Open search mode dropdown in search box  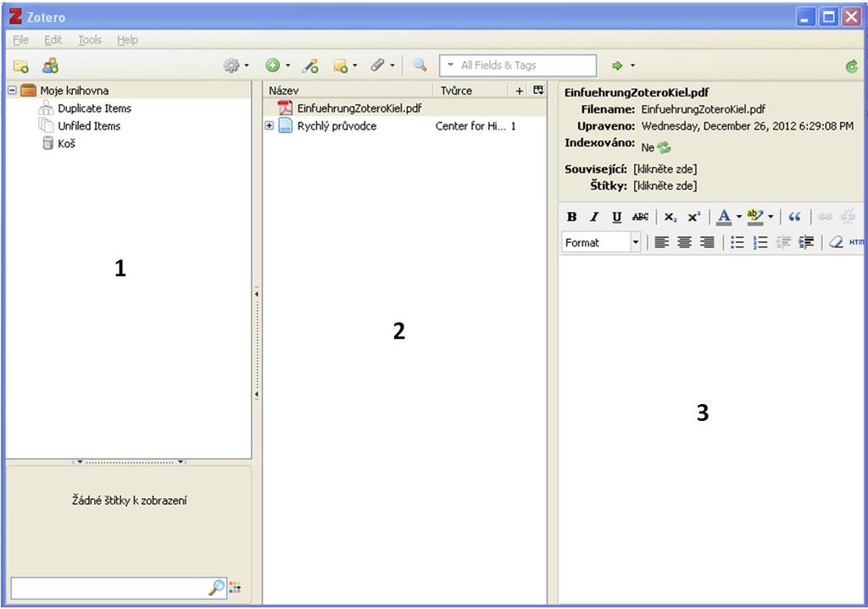(x=451, y=64)
